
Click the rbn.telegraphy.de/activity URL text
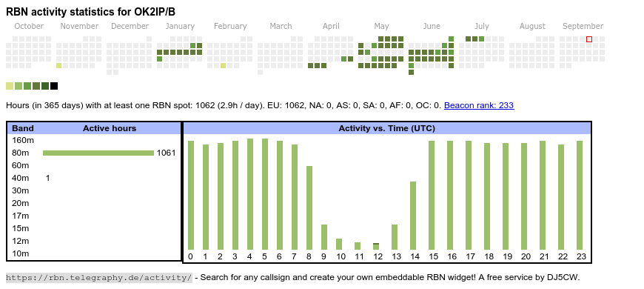coord(99,277)
